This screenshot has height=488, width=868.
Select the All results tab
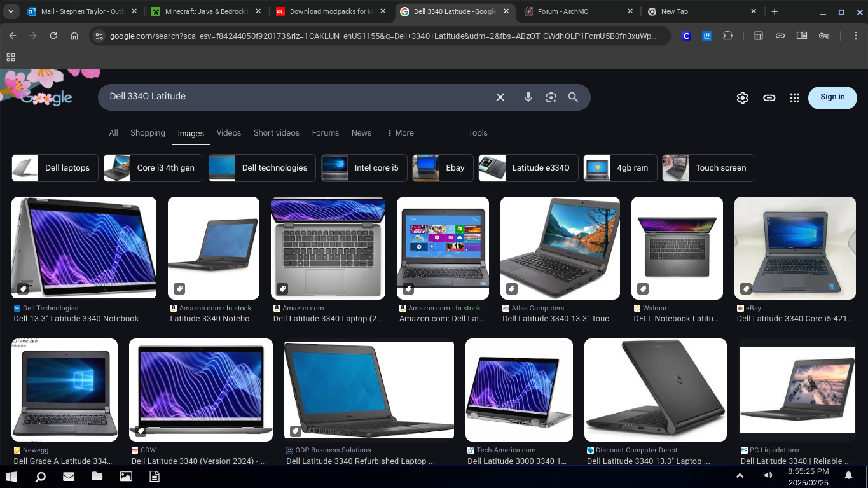(113, 133)
